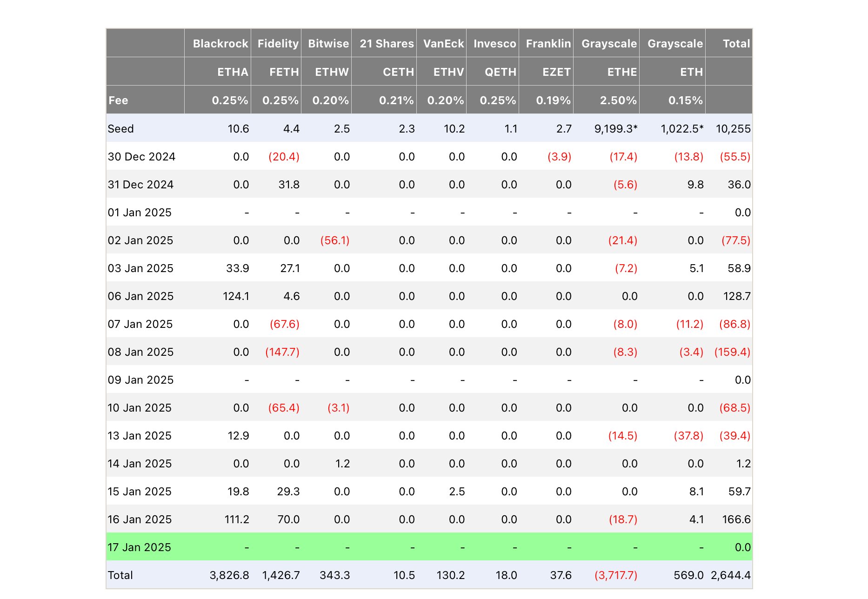The image size is (868, 599).
Task: Click the (77.5) total cell
Action: (x=736, y=240)
